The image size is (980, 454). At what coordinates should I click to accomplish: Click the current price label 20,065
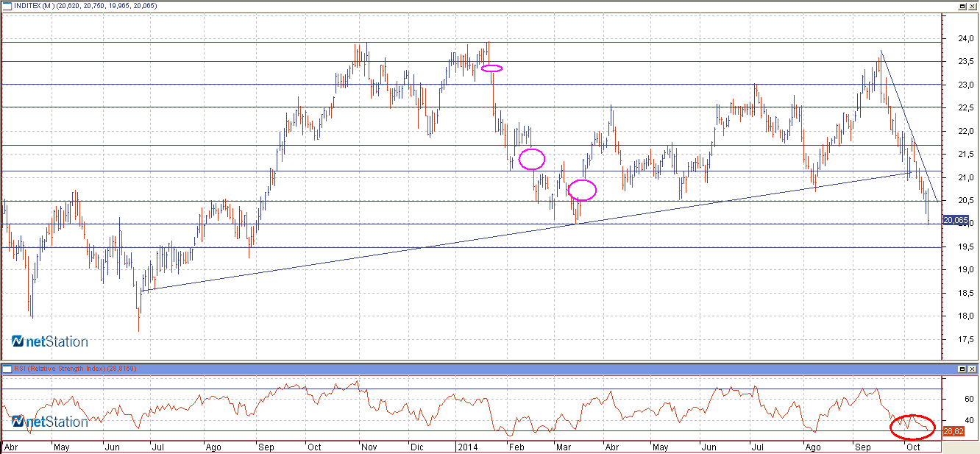point(956,220)
